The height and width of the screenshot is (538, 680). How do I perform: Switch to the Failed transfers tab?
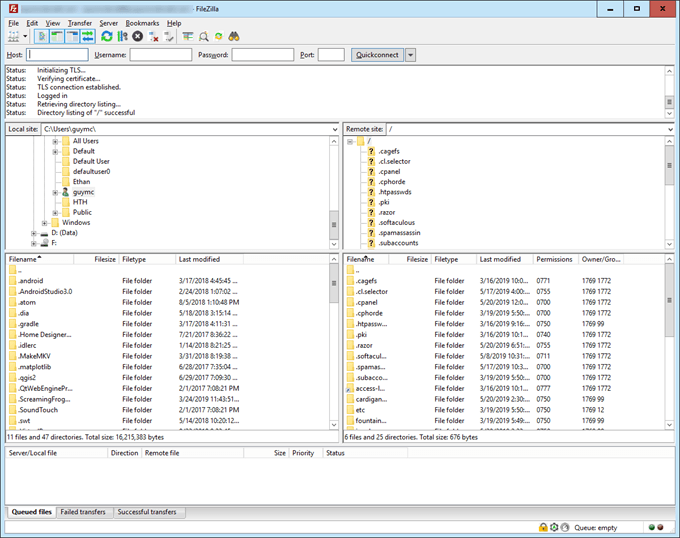(x=84, y=512)
